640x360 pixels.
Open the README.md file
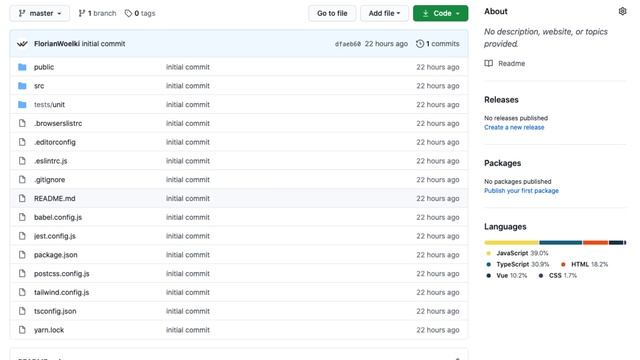tap(55, 198)
